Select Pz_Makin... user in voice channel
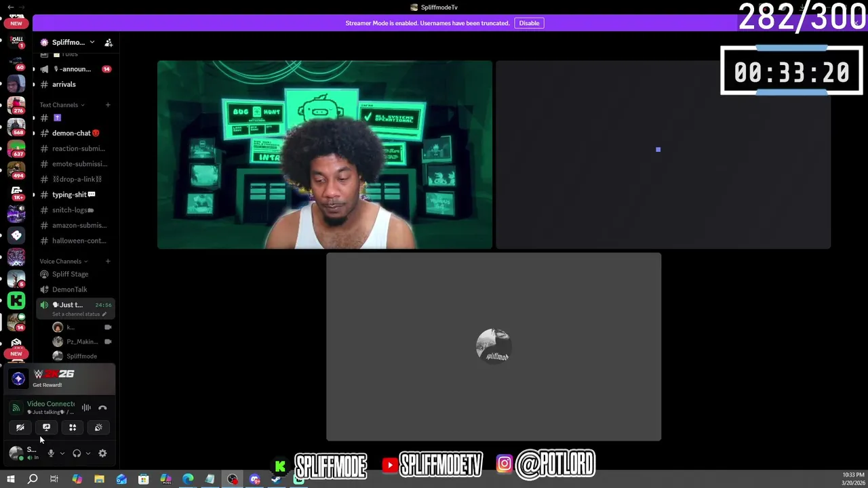 (82, 342)
